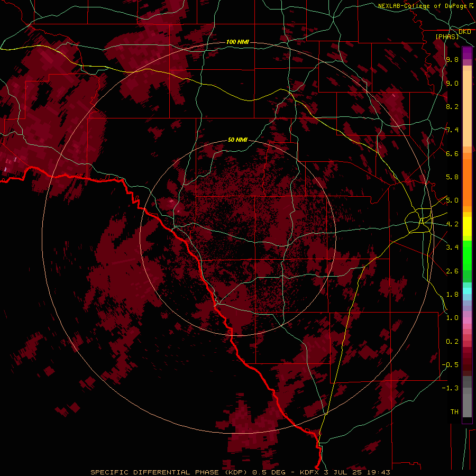Click the gray segment next to TH
The width and height of the screenshot is (476, 476).
coord(467,405)
